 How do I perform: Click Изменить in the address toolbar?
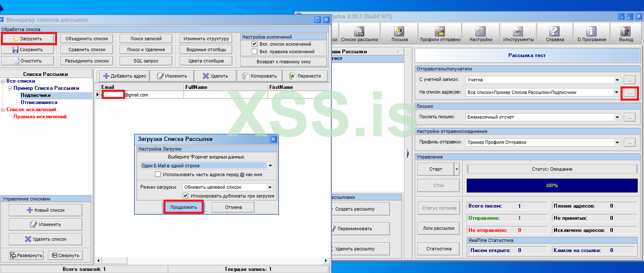(171, 76)
